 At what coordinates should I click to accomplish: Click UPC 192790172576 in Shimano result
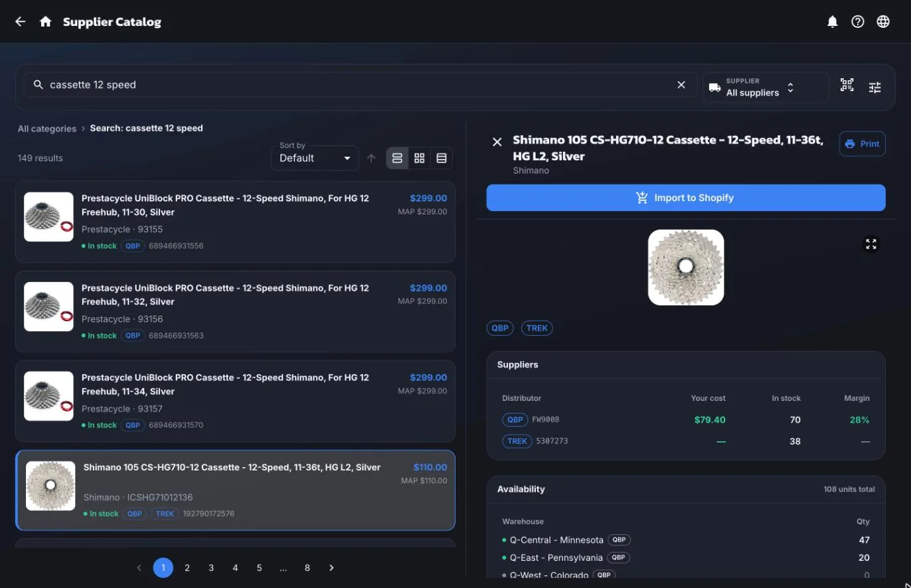pos(208,514)
